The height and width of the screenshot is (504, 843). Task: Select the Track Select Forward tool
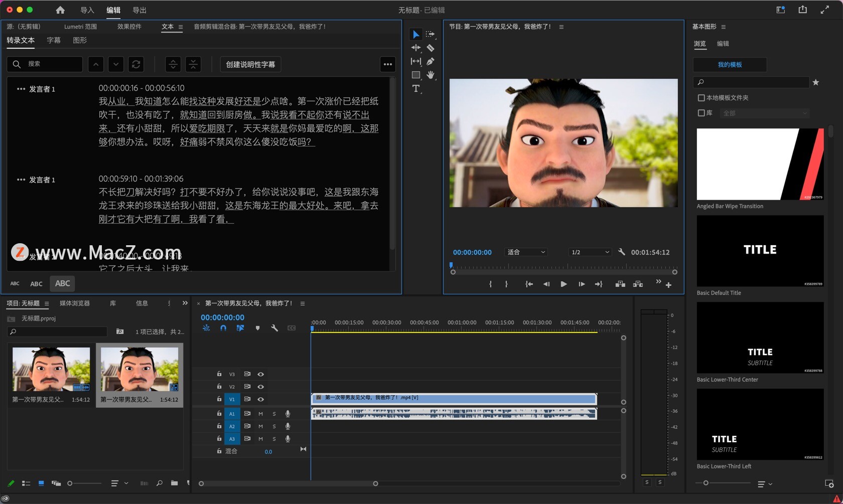pos(430,34)
